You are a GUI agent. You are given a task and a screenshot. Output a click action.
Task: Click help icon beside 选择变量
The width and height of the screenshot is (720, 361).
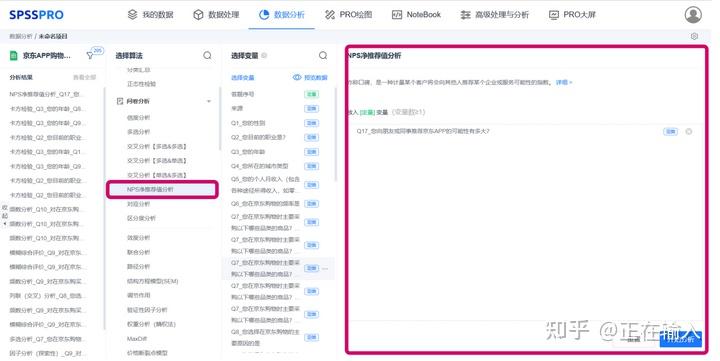click(x=264, y=56)
